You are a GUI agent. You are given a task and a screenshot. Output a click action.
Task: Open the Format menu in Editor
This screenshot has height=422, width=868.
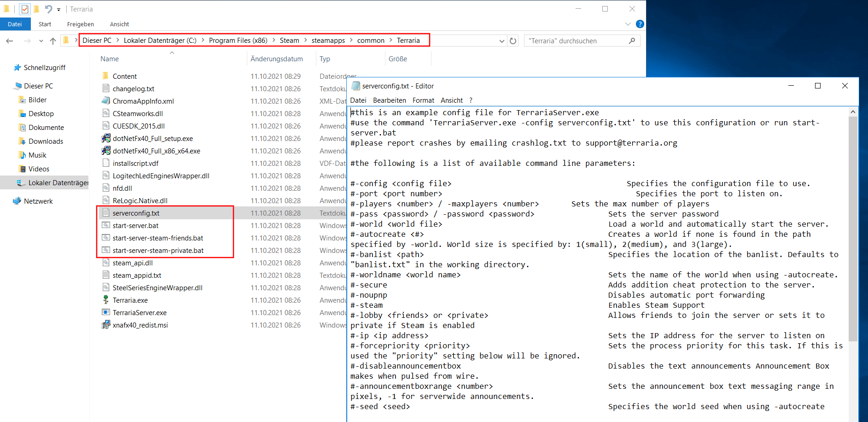(x=423, y=100)
